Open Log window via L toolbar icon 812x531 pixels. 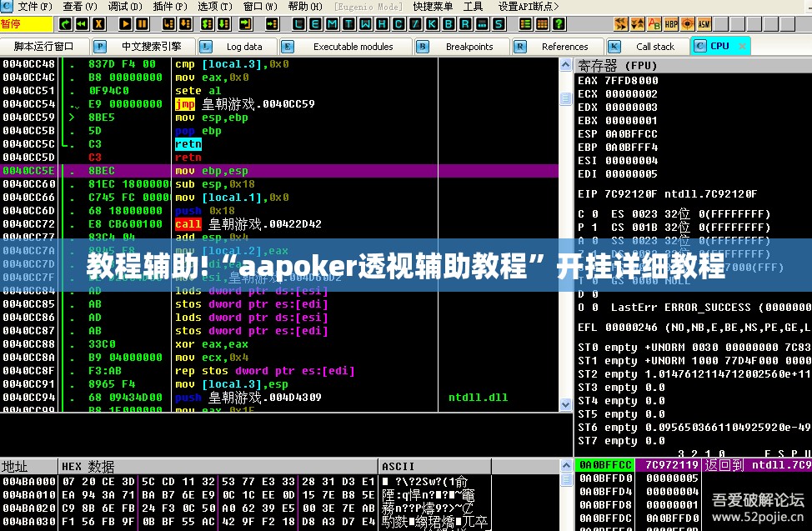pyautogui.click(x=298, y=24)
